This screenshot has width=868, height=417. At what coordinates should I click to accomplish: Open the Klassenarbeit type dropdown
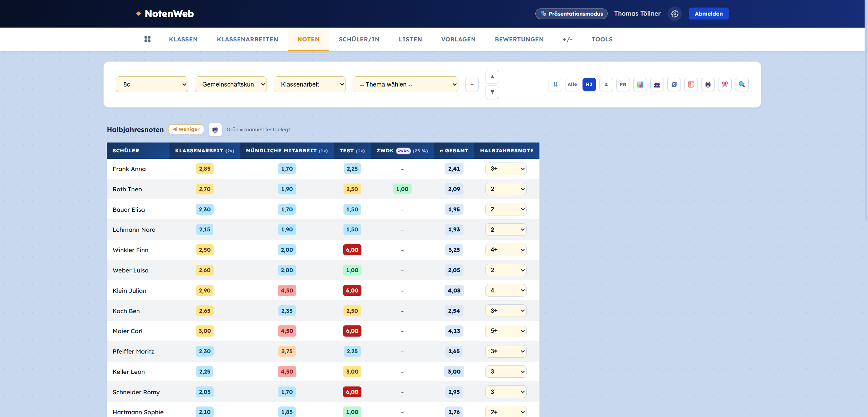click(310, 84)
